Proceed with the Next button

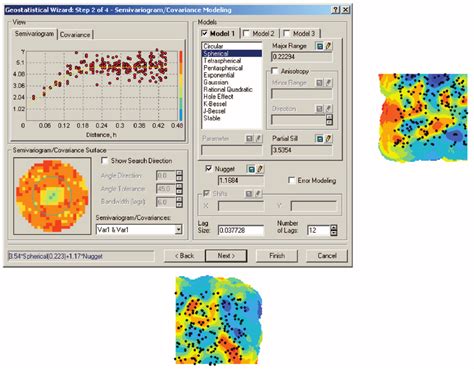(226, 256)
